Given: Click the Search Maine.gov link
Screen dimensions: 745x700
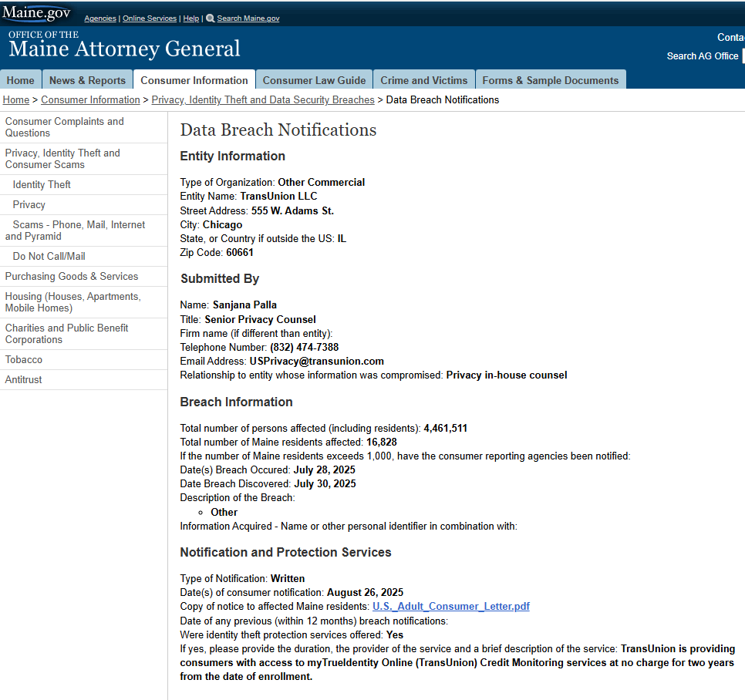Looking at the screenshot, I should click(248, 18).
